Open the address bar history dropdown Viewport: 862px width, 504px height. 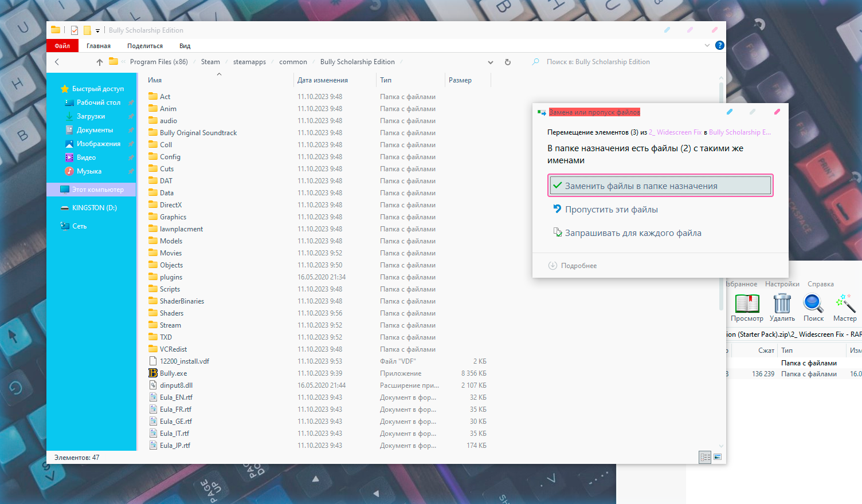point(491,62)
